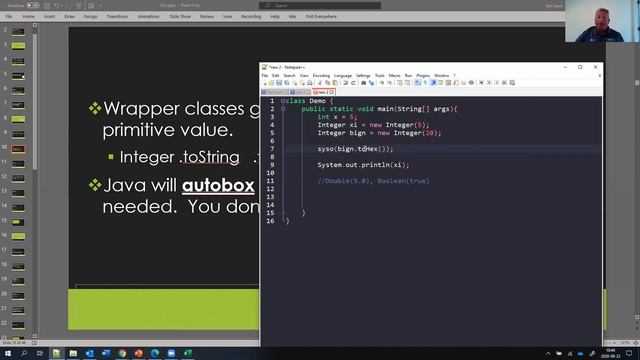This screenshot has height=360, width=640.
Task: Select slide 3 thumbnail in PowerPoint panel
Action: [18, 46]
